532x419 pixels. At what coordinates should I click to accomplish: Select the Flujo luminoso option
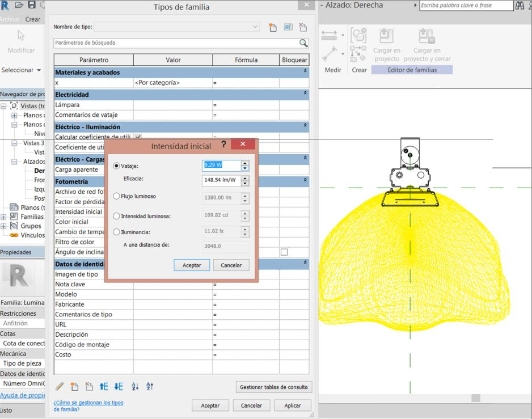tap(117, 196)
